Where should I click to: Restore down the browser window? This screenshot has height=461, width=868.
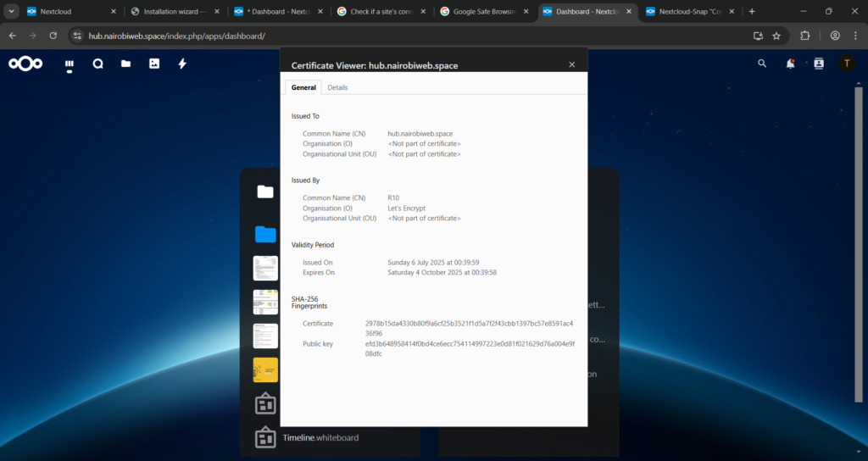pos(829,11)
